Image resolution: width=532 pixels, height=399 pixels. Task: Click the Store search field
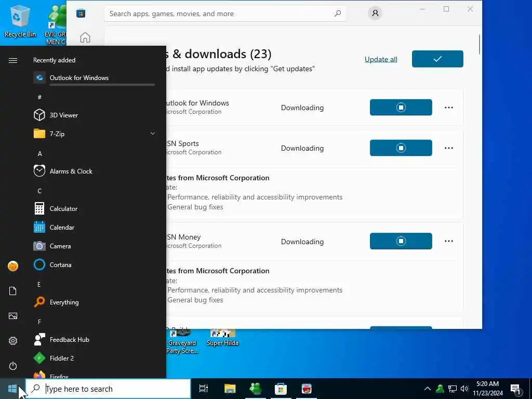coord(225,14)
